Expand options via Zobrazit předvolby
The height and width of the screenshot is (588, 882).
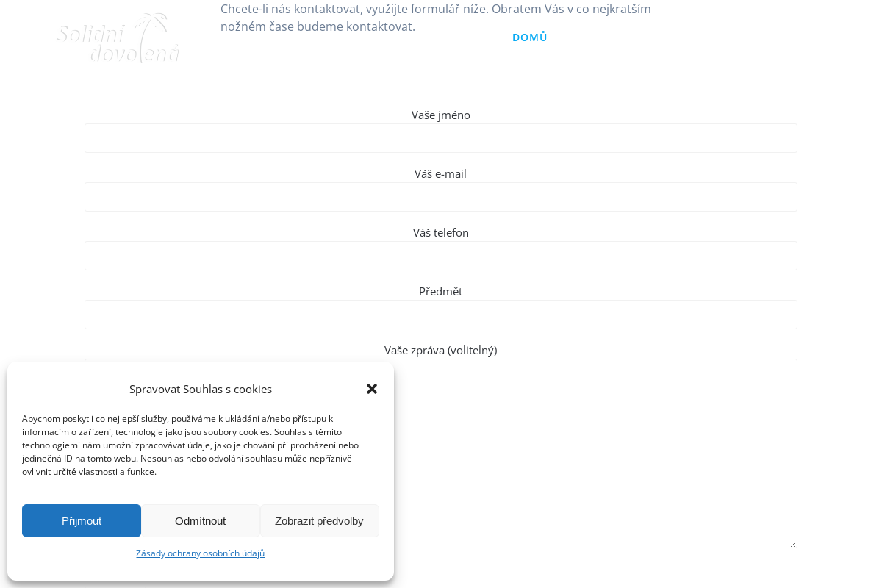pyautogui.click(x=319, y=520)
